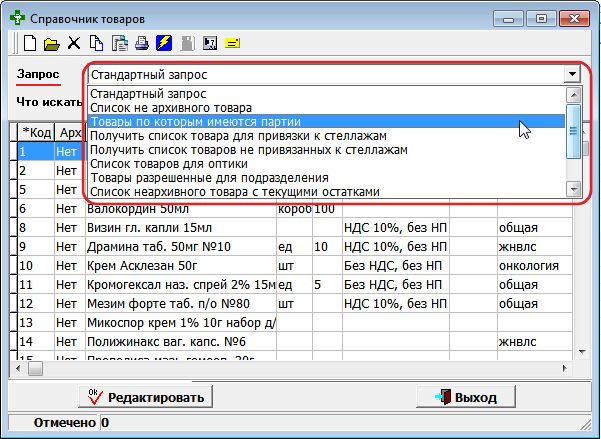601x439 pixels.
Task: Choose 'Товары разрешенные для подразделения'
Action: coord(327,178)
